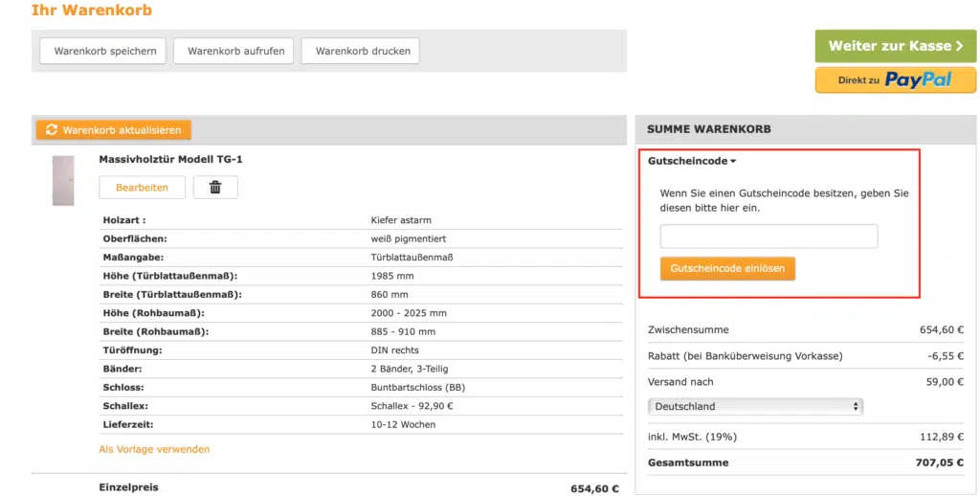This screenshot has width=980, height=496.
Task: Click the Gesamtsumme total 707,05 €
Action: 940,462
